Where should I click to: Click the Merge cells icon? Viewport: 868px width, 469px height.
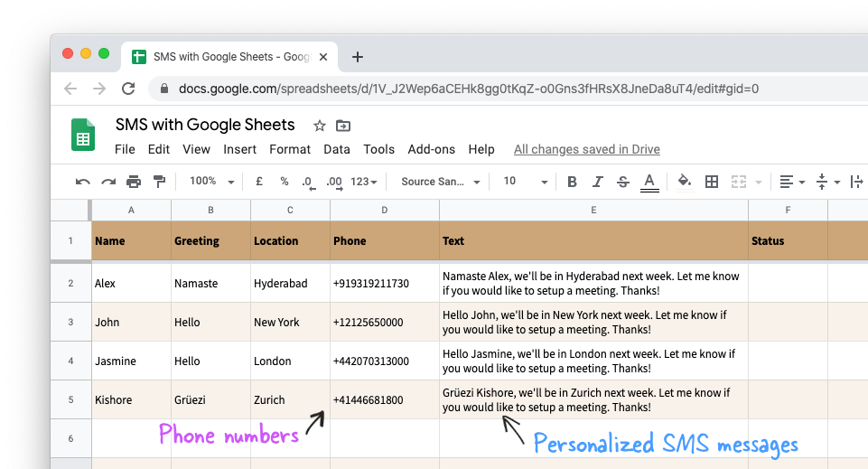click(739, 182)
